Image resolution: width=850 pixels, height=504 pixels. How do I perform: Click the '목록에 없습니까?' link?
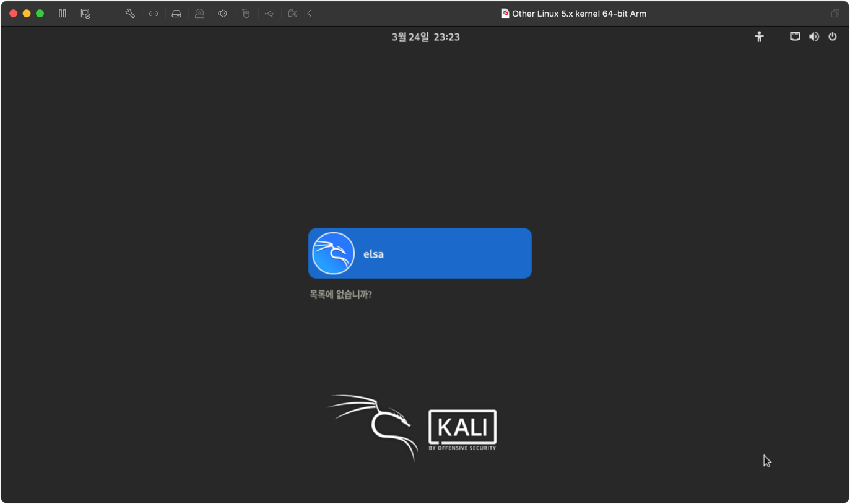[x=340, y=295]
